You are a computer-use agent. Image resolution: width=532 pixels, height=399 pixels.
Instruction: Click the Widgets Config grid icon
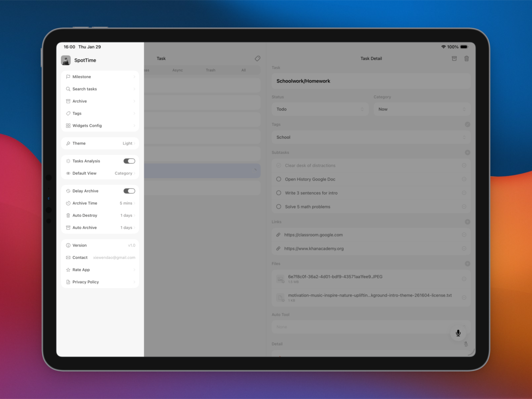click(68, 126)
